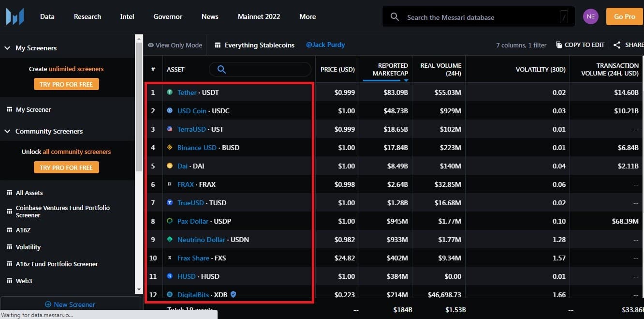644x319 pixels.
Task: Click the sidebar scrollbar up arrow
Action: tap(139, 38)
